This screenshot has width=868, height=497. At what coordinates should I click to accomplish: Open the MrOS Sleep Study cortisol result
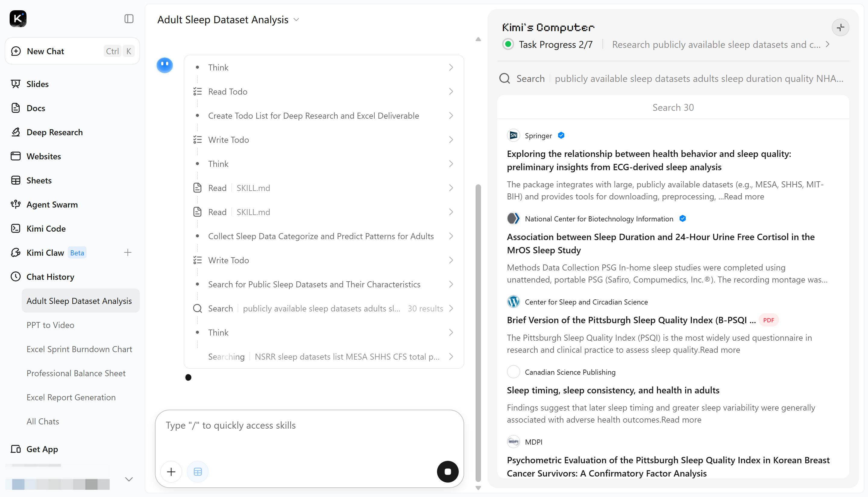pos(660,243)
